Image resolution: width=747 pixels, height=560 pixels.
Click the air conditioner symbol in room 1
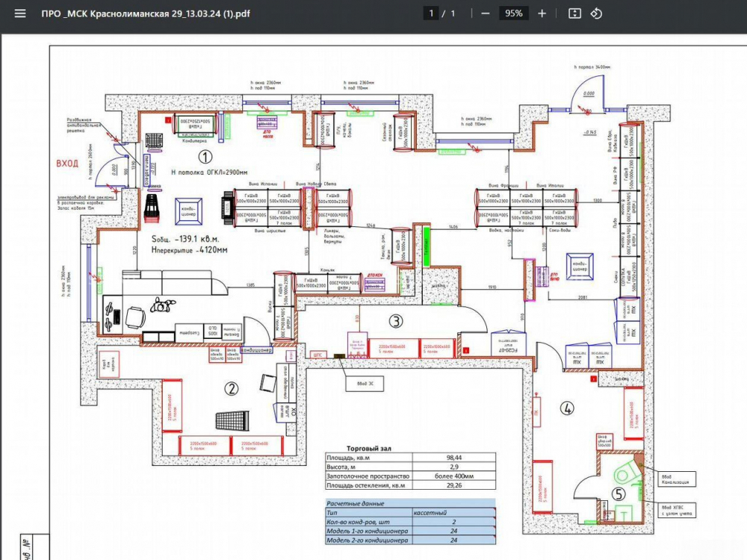189,211
